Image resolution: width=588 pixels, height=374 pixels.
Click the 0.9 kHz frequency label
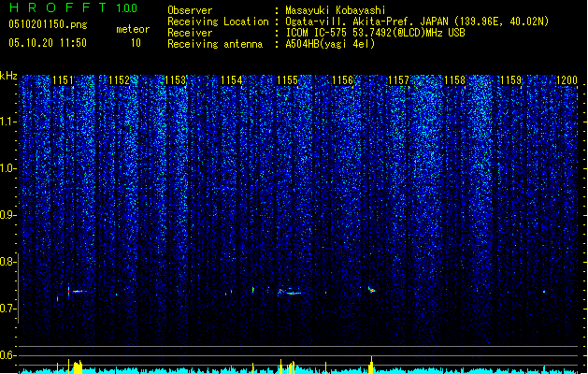[x=8, y=215]
